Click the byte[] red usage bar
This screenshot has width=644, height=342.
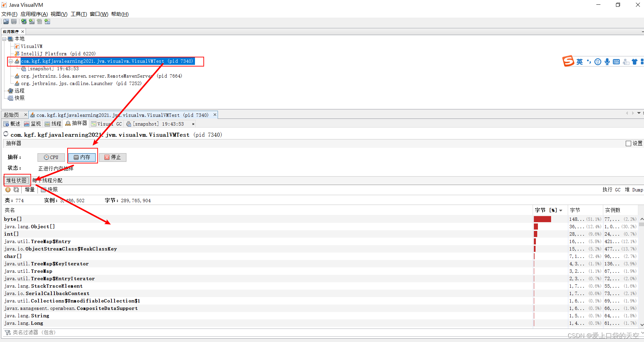click(x=542, y=219)
